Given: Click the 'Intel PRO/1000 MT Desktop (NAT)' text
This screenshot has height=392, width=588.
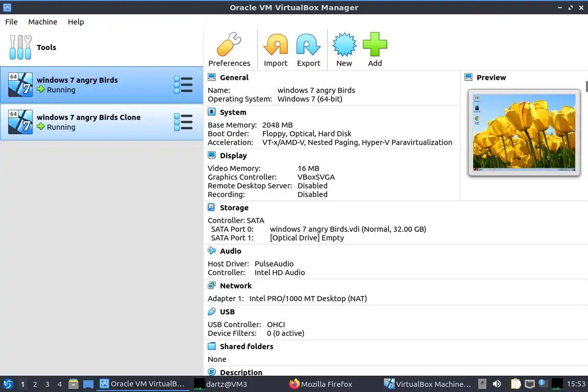Looking at the screenshot, I should (308, 298).
